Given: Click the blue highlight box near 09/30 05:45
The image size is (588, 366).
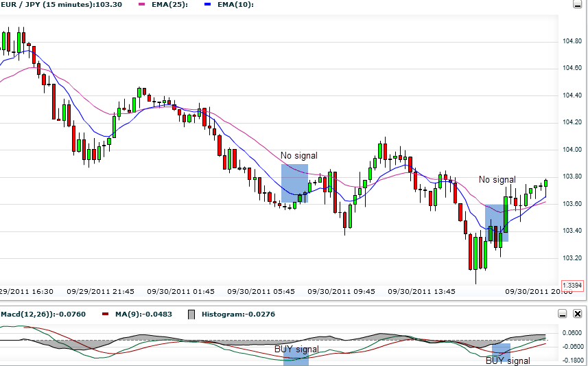Looking at the screenshot, I should pos(294,183).
